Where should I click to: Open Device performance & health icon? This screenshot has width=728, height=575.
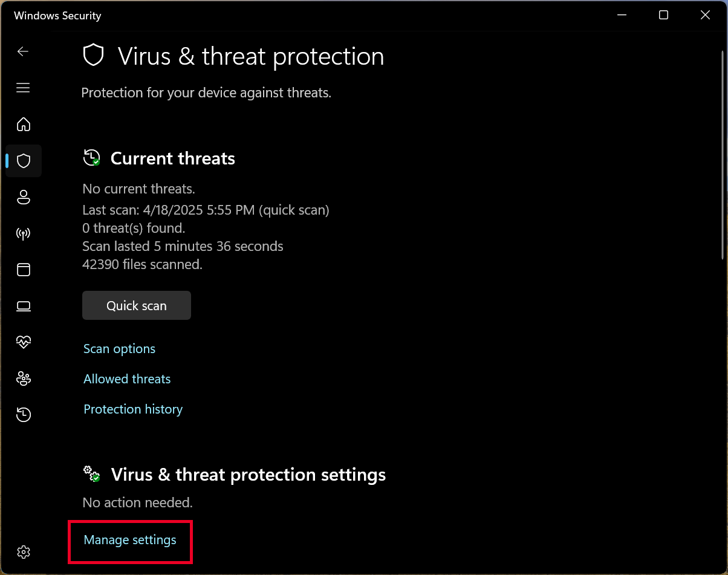[23, 342]
